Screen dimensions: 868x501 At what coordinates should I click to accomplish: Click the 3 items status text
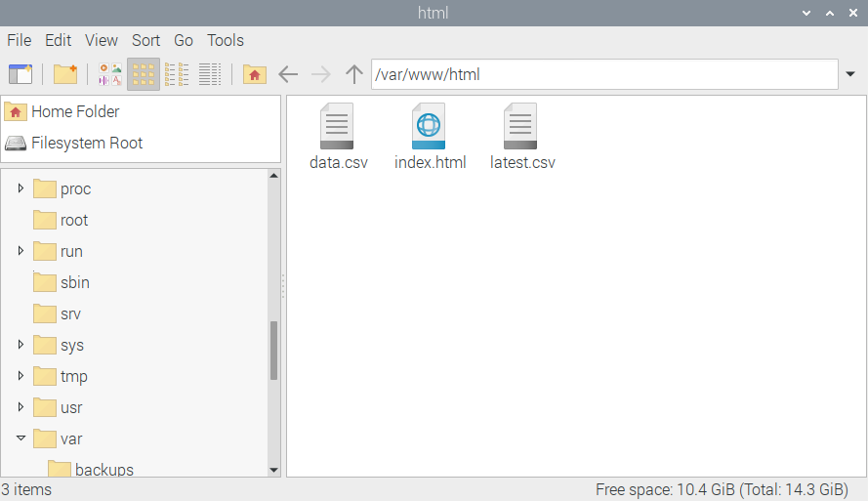[26, 490]
